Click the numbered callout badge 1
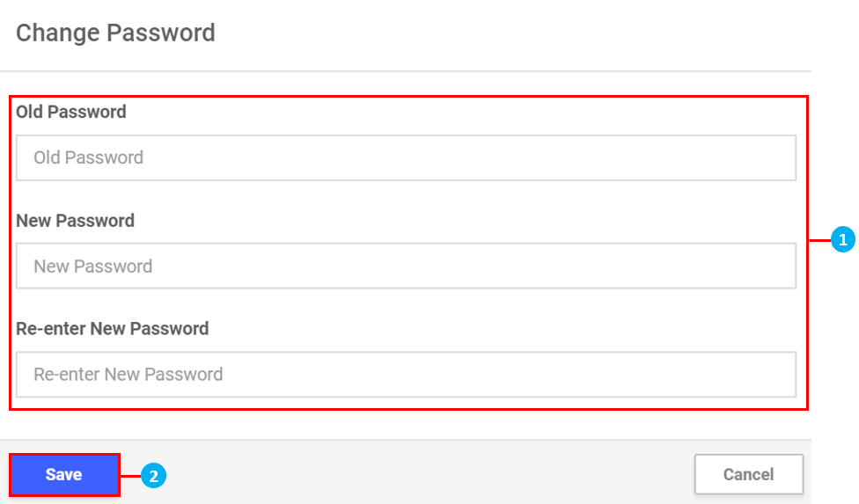This screenshot has height=504, width=859. pos(842,239)
